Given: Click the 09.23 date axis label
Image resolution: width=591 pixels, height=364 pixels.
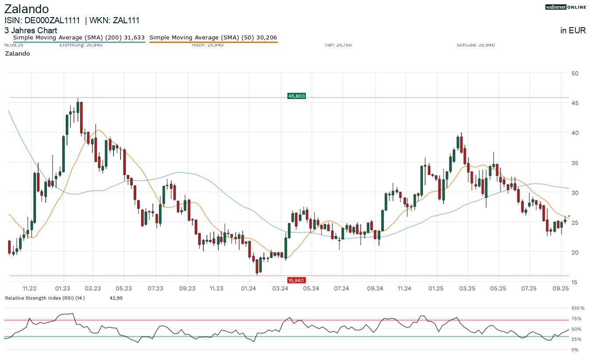Looking at the screenshot, I should tap(187, 289).
